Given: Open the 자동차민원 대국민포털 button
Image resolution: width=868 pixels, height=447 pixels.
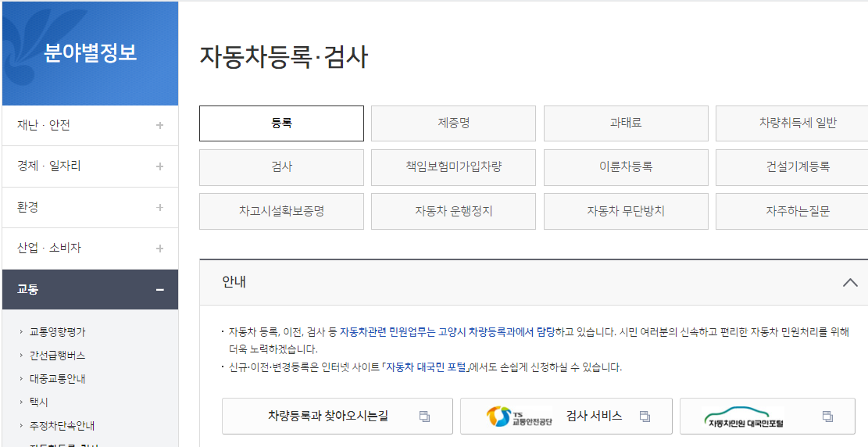Looking at the screenshot, I should pyautogui.click(x=767, y=416).
